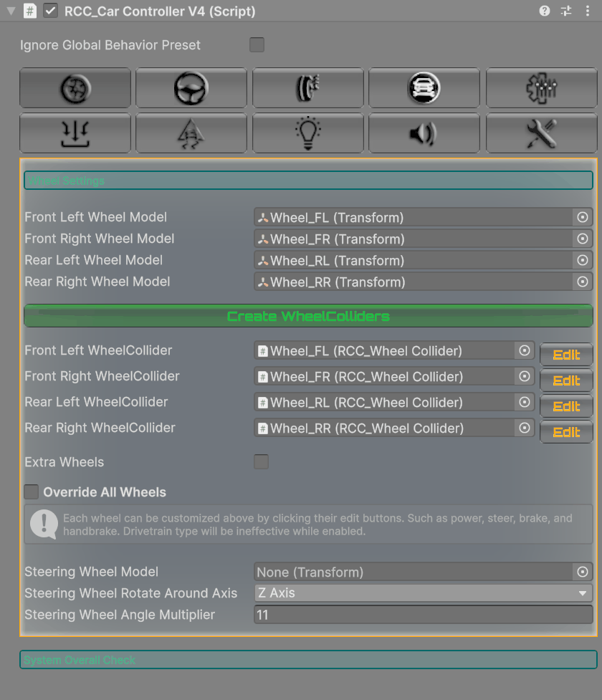Screen dimensions: 602x700
Task: Open the Wheels settings tab icon
Action: pos(75,88)
